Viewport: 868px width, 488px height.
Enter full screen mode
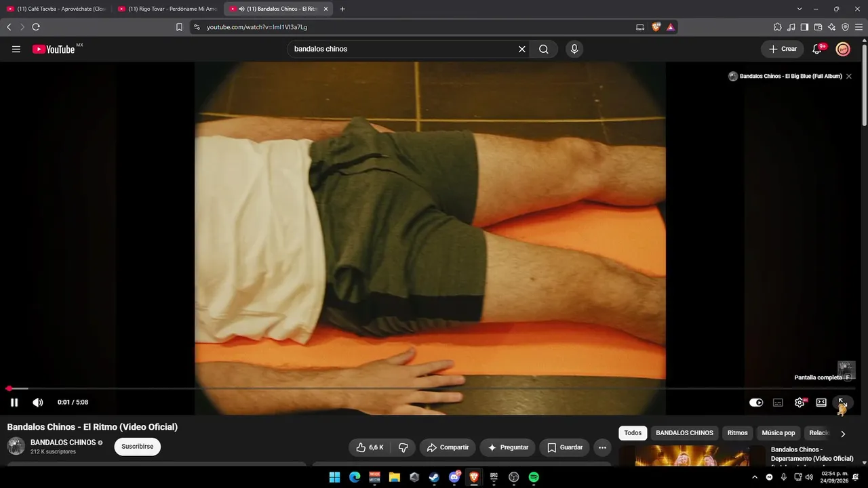(842, 403)
